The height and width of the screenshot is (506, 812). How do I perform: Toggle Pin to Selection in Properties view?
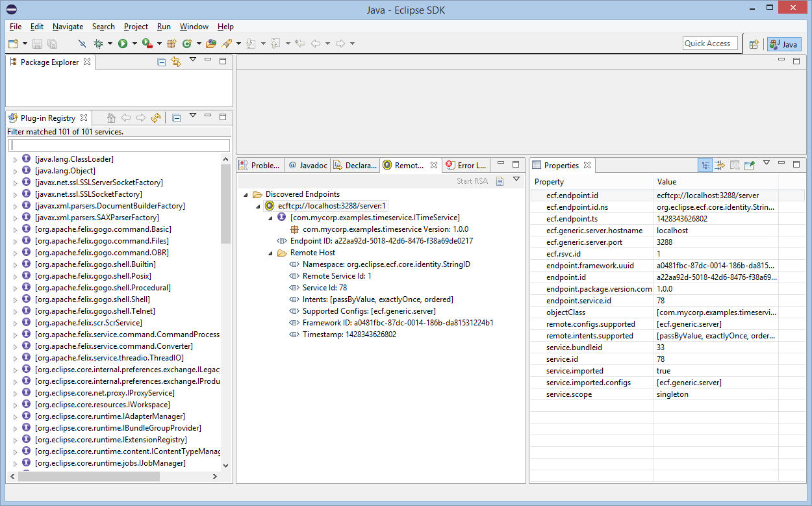pos(749,165)
